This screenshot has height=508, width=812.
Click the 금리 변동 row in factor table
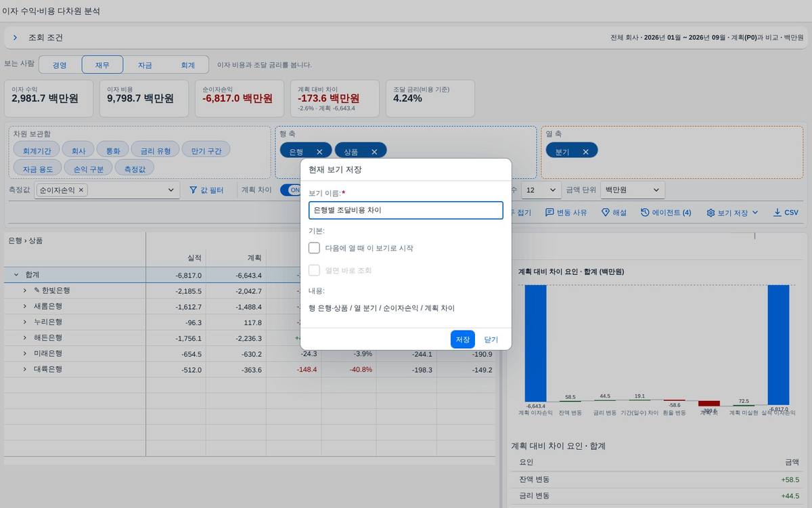click(x=656, y=496)
